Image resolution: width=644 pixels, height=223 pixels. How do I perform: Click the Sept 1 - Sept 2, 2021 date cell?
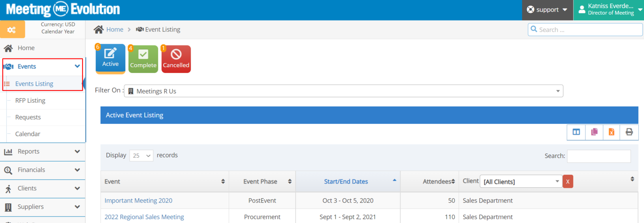point(348,217)
